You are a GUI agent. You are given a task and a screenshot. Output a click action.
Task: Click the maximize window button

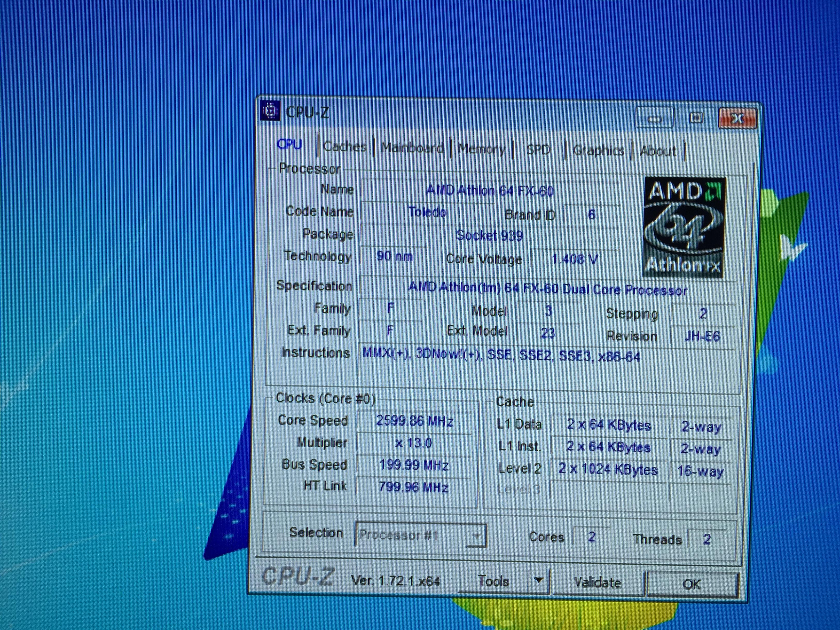(x=696, y=118)
